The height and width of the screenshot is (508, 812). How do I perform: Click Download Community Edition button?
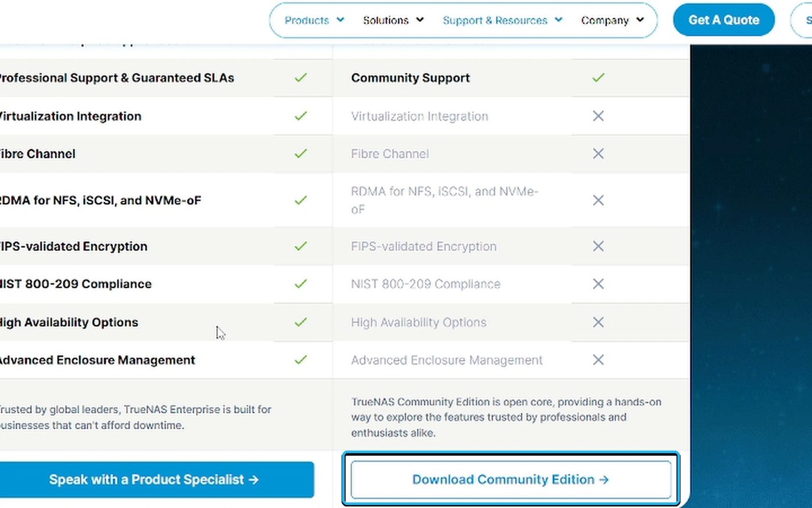510,480
